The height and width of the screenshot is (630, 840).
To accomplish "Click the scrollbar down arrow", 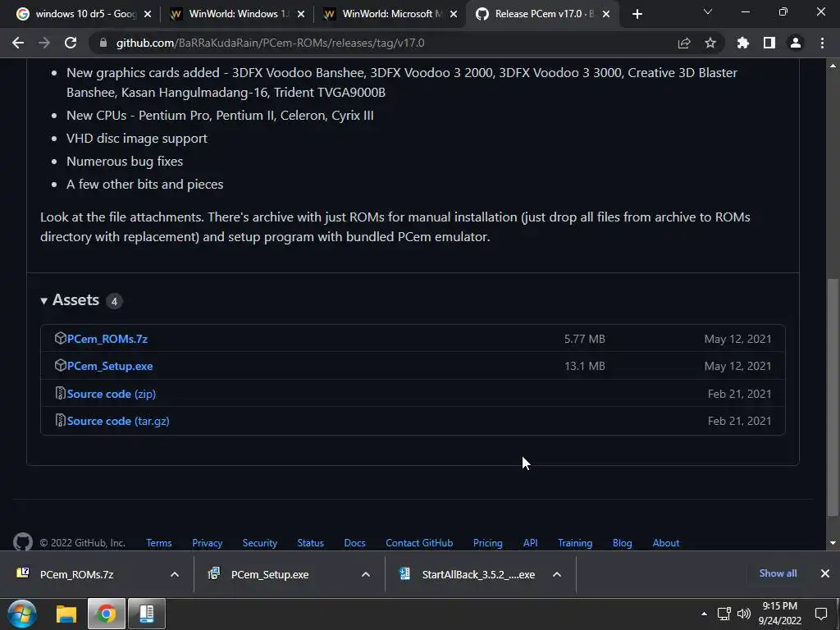I will [x=833, y=543].
